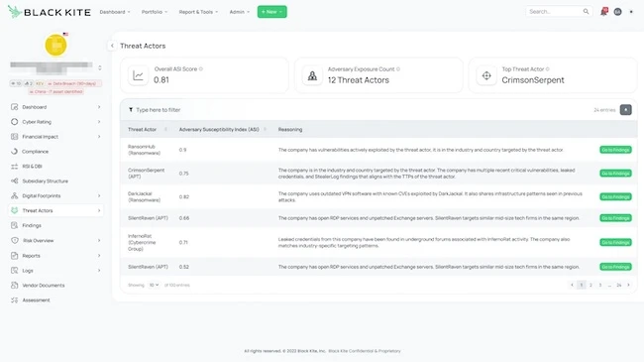This screenshot has height=362, width=644.
Task: Click the Black Kite logo
Action: click(x=50, y=12)
